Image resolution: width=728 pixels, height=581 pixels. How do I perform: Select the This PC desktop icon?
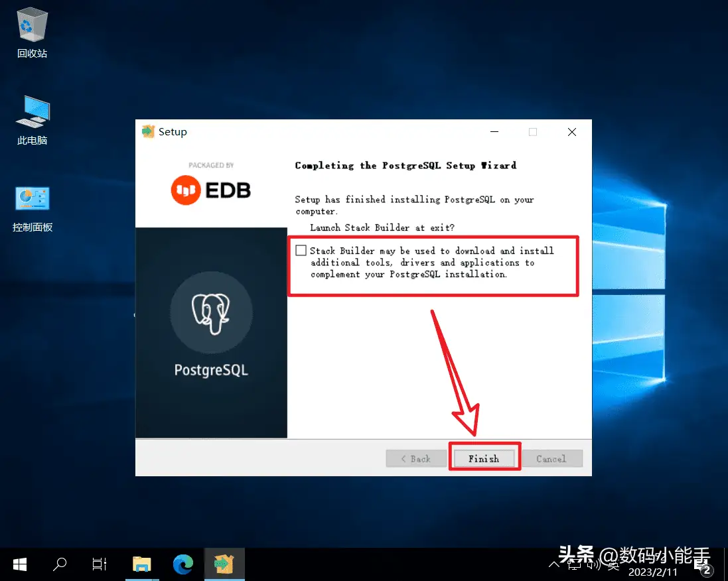(32, 120)
